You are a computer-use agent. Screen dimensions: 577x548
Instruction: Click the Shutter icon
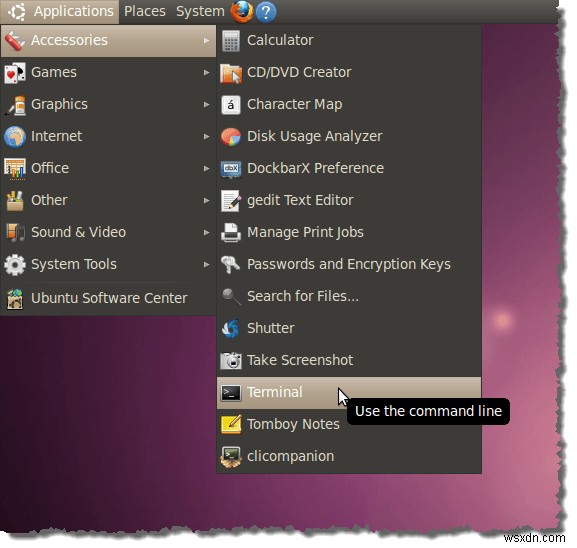231,329
